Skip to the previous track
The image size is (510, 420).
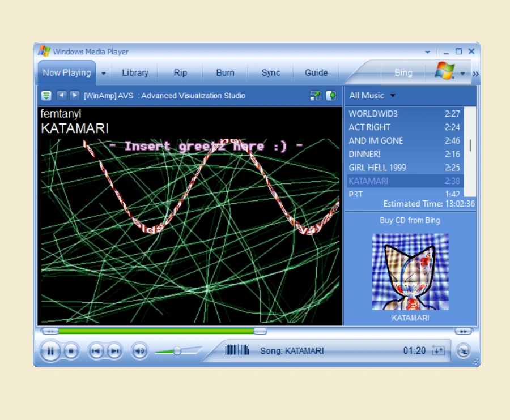tap(96, 351)
